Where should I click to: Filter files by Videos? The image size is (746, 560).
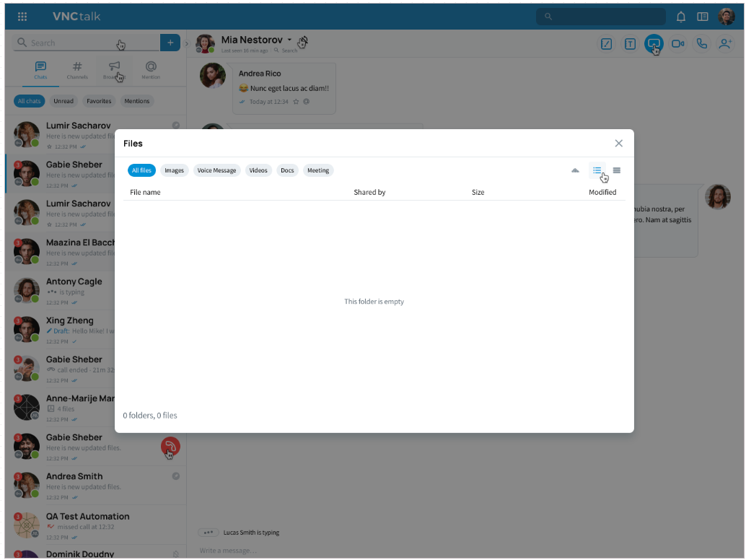click(x=258, y=170)
